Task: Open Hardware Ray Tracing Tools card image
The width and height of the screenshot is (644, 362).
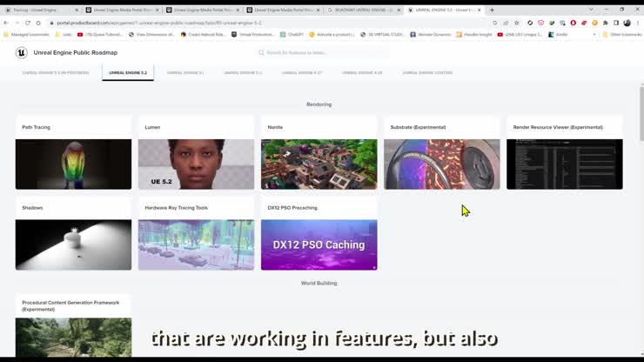Action: click(x=196, y=245)
